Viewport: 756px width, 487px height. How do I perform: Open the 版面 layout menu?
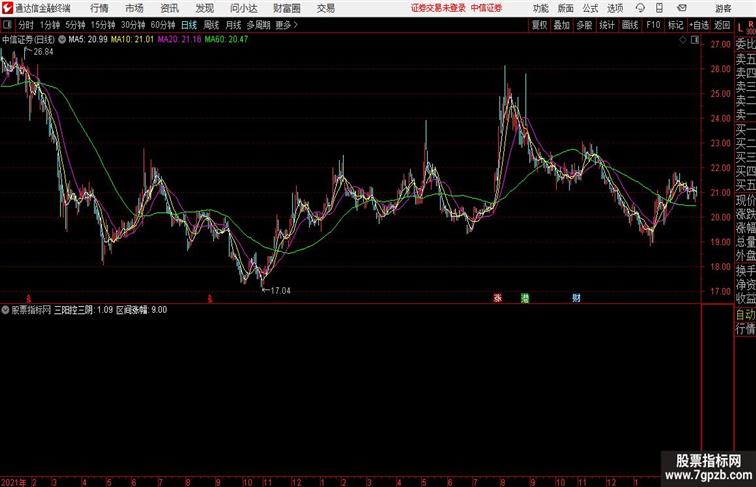[x=566, y=8]
